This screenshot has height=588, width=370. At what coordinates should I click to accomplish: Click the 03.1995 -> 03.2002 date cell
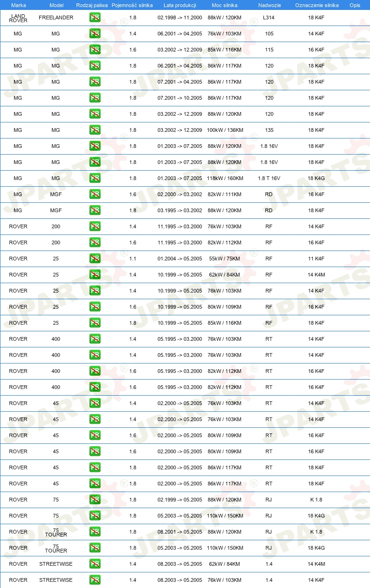tap(180, 210)
